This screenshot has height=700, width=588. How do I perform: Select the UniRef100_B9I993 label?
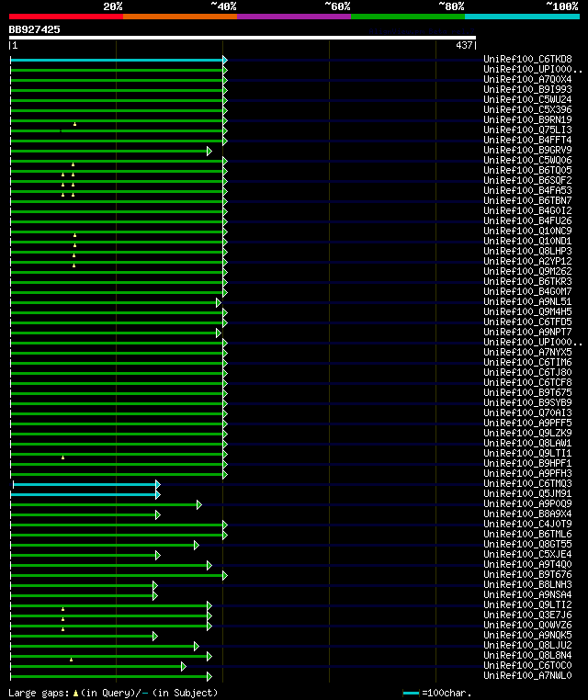point(527,90)
